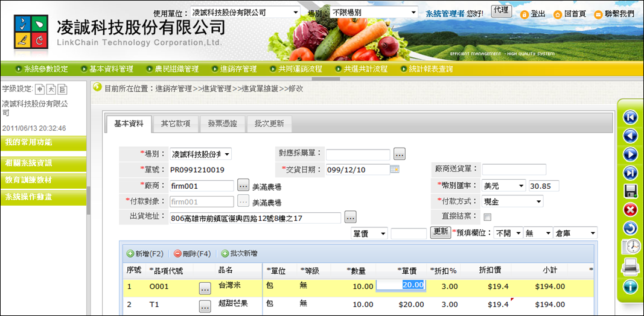Image resolution: width=644 pixels, height=316 pixels.
Task: Browse 出貨地址 with ellipsis button
Action: (x=351, y=216)
